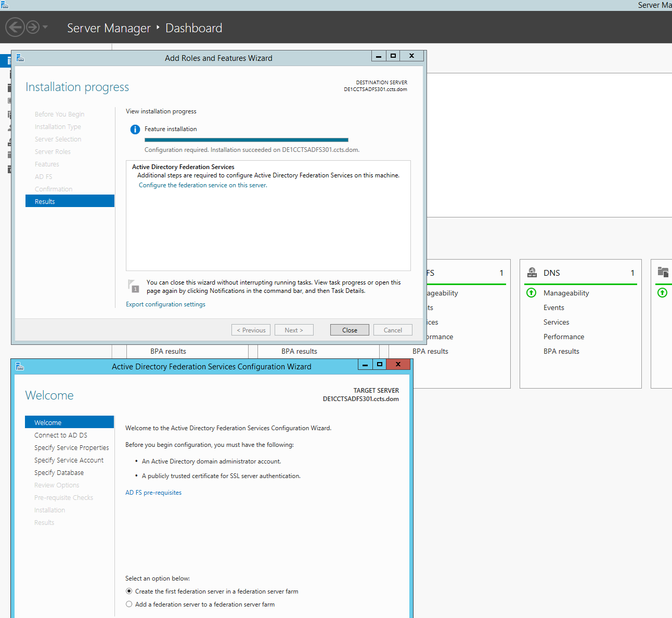Click the Server Manager app icon in title bar

[x=4, y=5]
